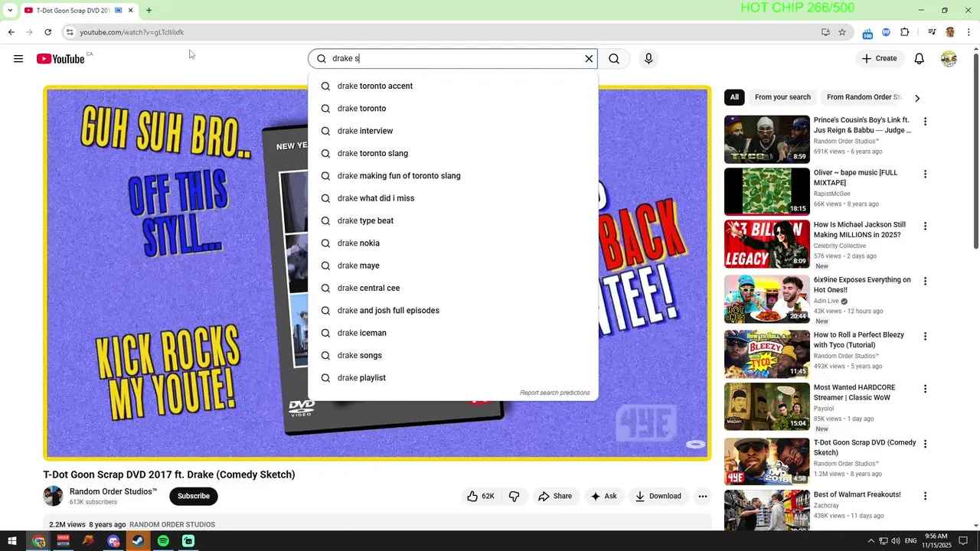Open options for Prince's Cousin's Boy's Link
Screen dimensions: 980x551
tap(925, 122)
